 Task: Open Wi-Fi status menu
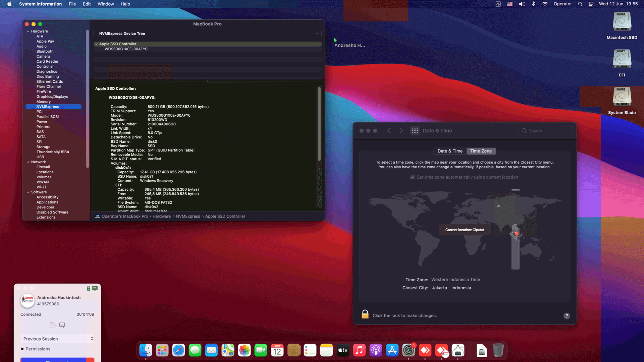click(545, 4)
